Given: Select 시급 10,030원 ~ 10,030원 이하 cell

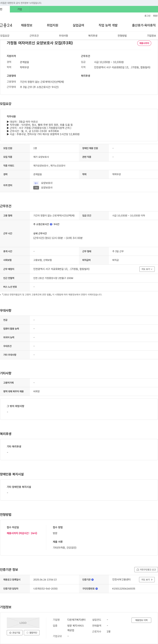Looking at the screenshot, I should [x=128, y=215].
